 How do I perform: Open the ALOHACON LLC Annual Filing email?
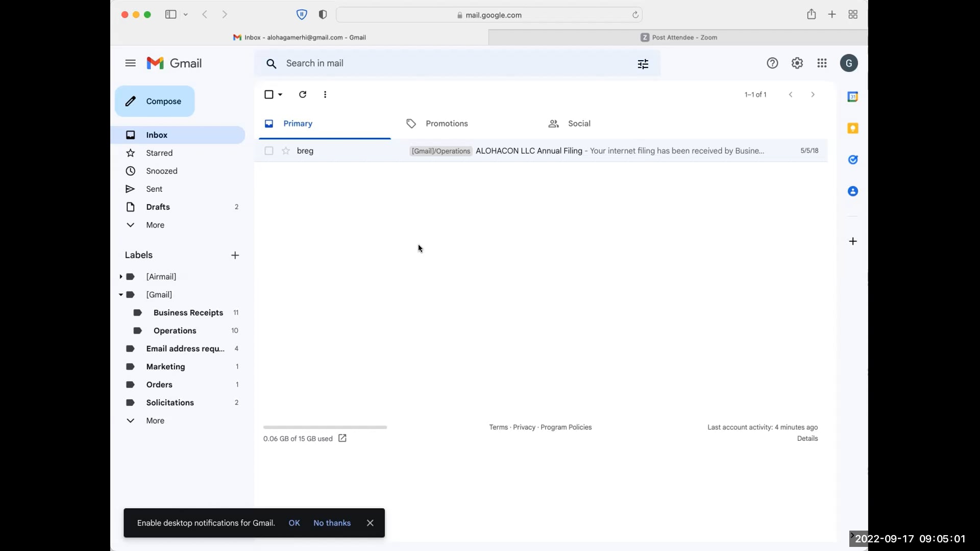(x=541, y=151)
